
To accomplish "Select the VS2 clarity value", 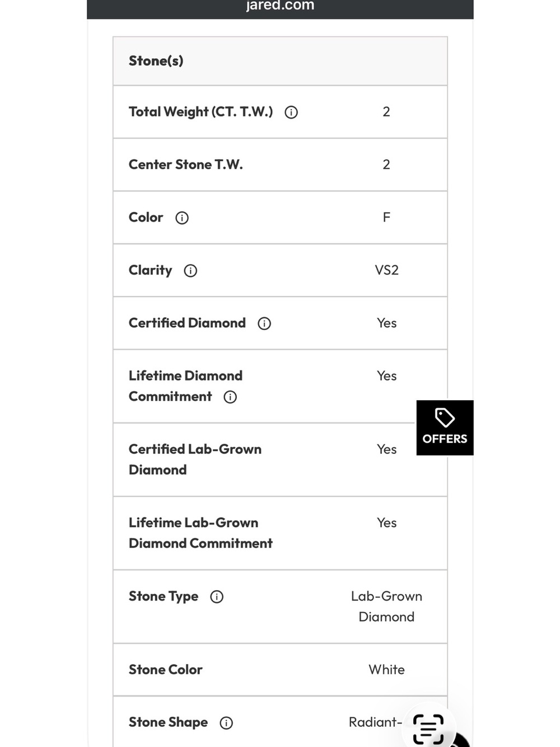I will tap(386, 270).
